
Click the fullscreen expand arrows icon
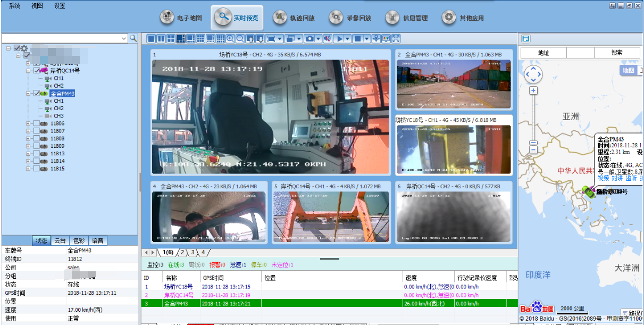395,39
